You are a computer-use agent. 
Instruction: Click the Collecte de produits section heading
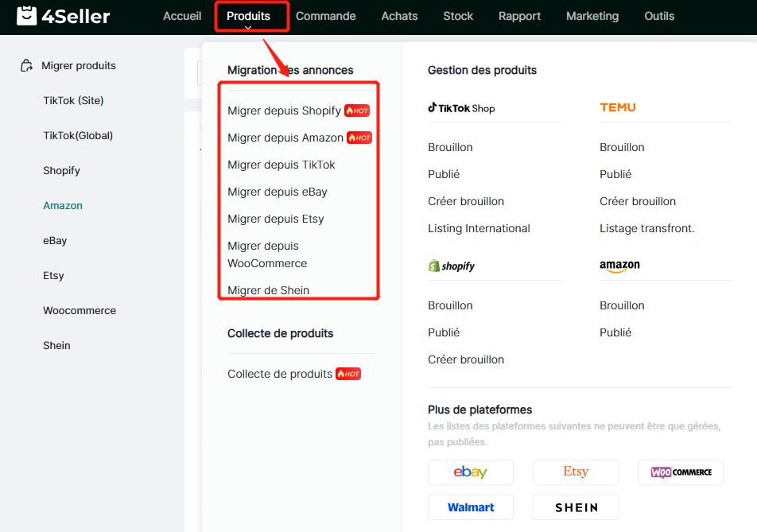pos(281,333)
